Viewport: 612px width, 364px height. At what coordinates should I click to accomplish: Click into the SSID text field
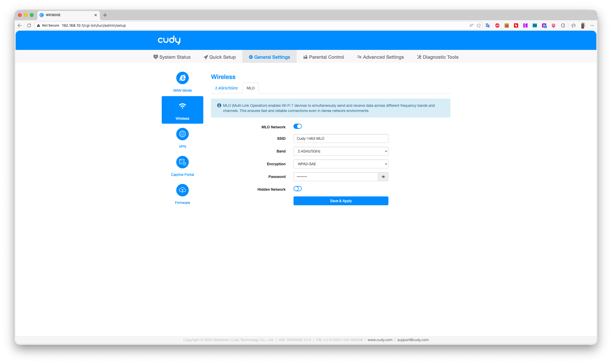(341, 138)
